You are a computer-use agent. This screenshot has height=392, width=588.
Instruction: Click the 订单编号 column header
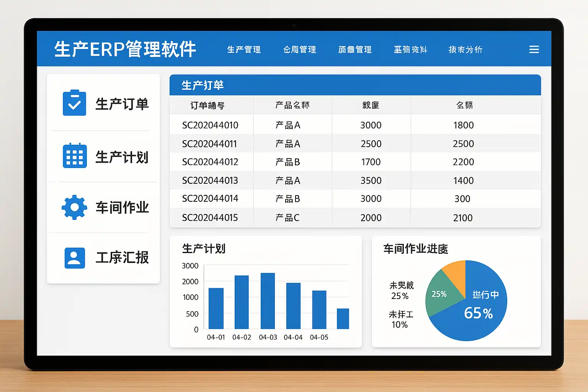pos(207,105)
